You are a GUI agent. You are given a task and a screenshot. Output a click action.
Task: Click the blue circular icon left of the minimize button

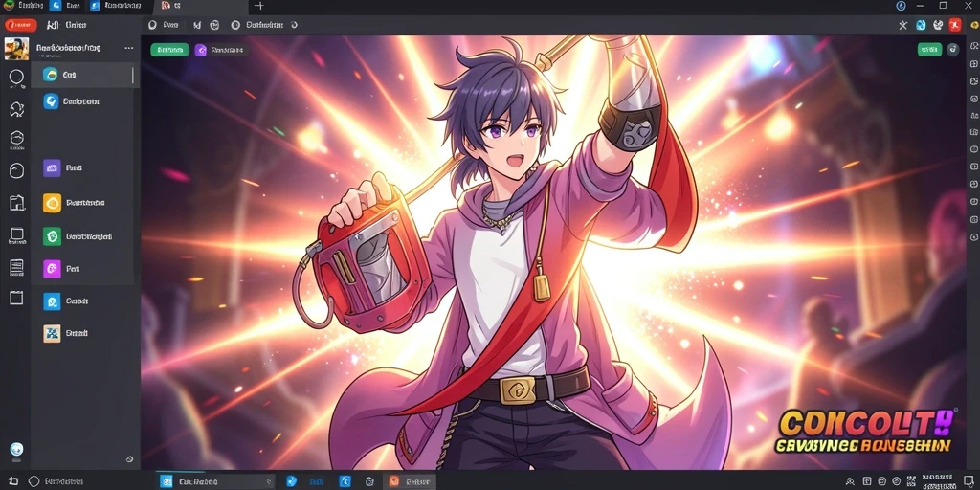coord(901,6)
